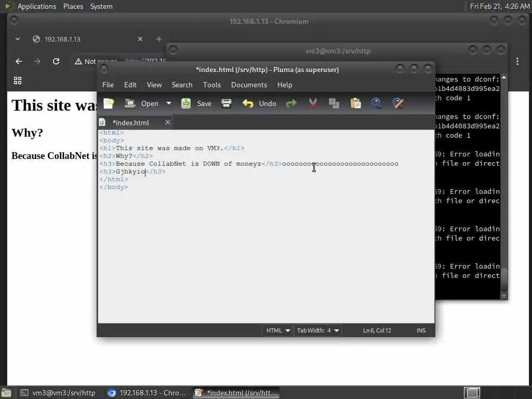
Task: Click the Copy icon in toolbar
Action: (x=334, y=103)
